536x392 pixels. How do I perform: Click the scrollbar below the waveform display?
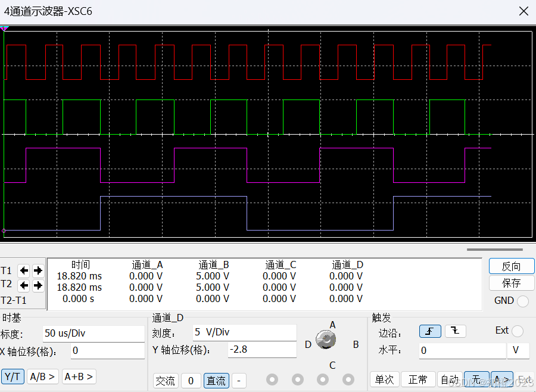[495, 250]
